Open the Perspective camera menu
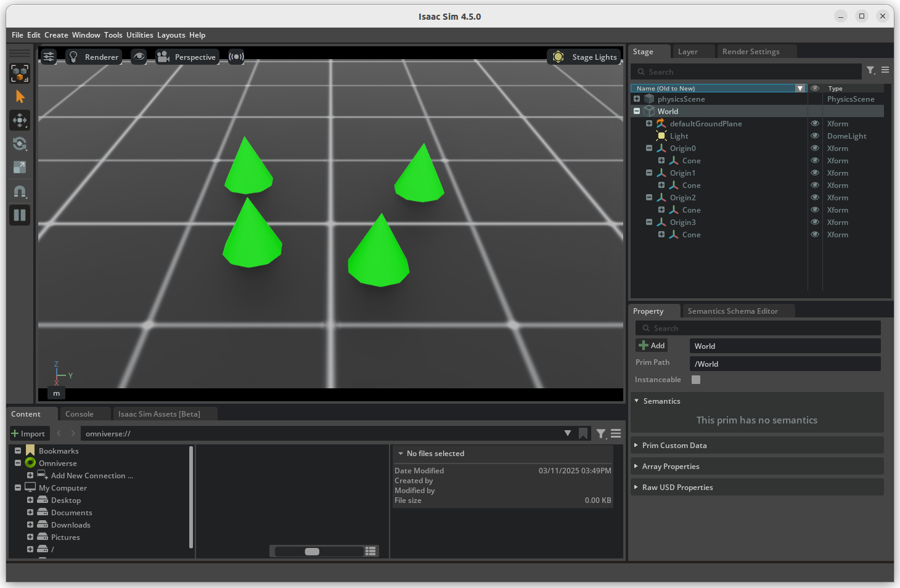The height and width of the screenshot is (588, 900). (x=187, y=57)
